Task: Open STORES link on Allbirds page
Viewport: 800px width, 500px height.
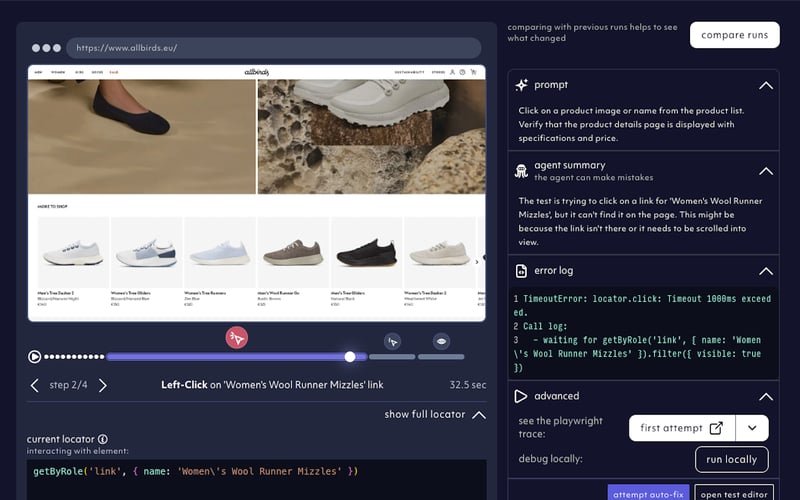Action: [x=438, y=72]
